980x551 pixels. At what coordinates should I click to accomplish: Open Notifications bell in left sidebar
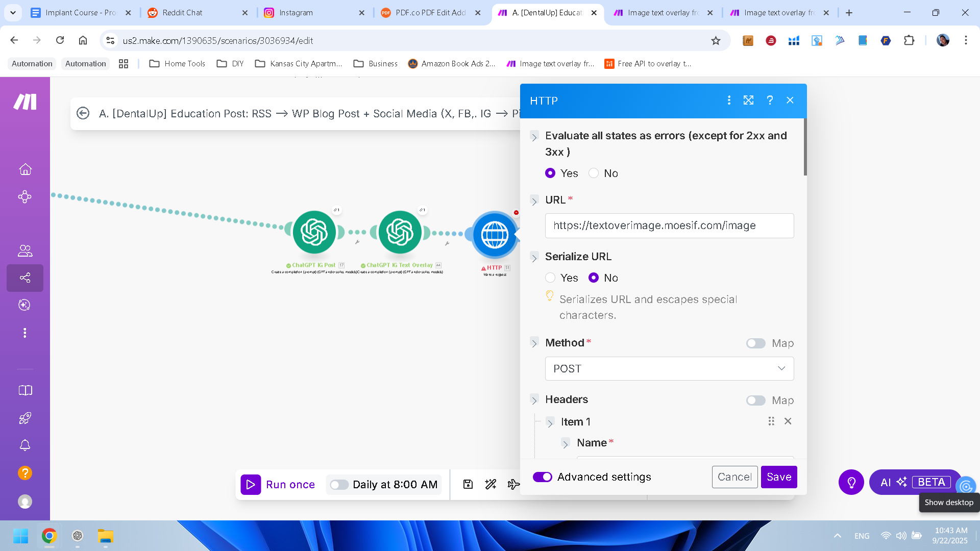[x=25, y=445]
